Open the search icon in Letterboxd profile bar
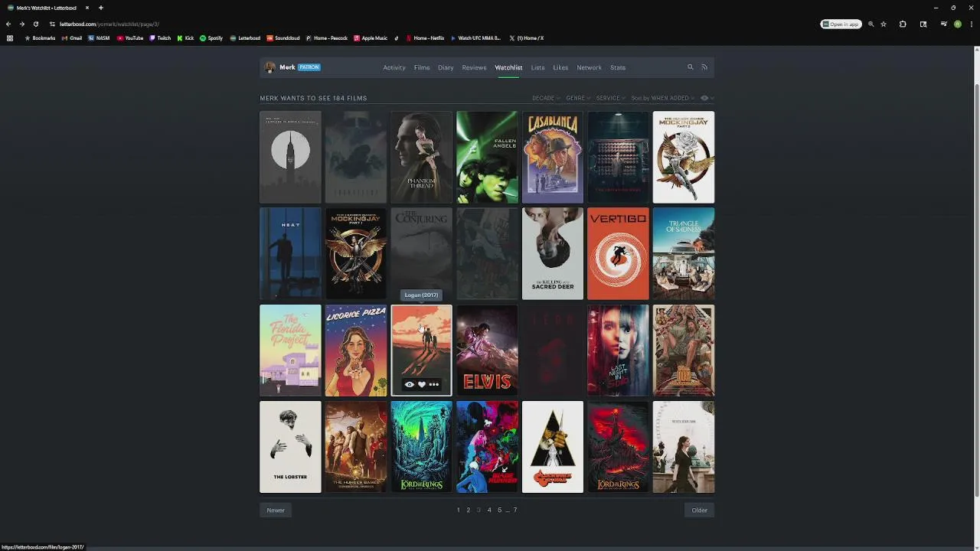The height and width of the screenshot is (551, 980). coord(690,67)
